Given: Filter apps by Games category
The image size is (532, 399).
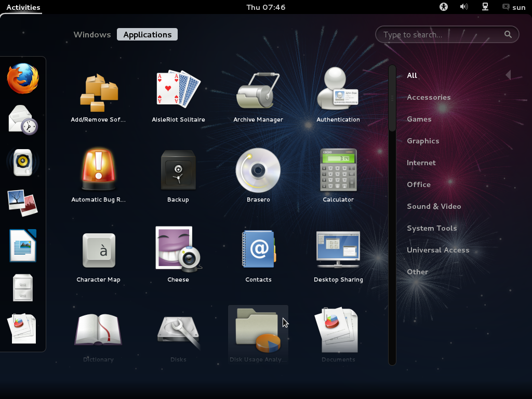Looking at the screenshot, I should (419, 119).
